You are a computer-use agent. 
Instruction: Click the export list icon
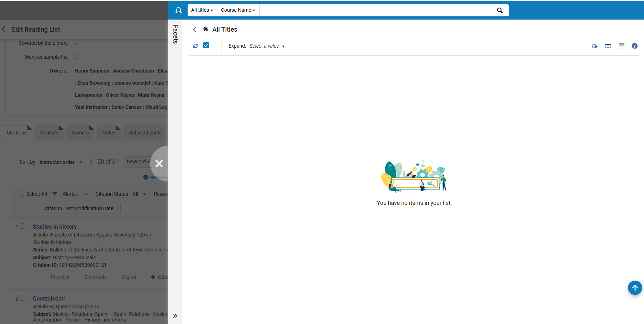pos(595,46)
